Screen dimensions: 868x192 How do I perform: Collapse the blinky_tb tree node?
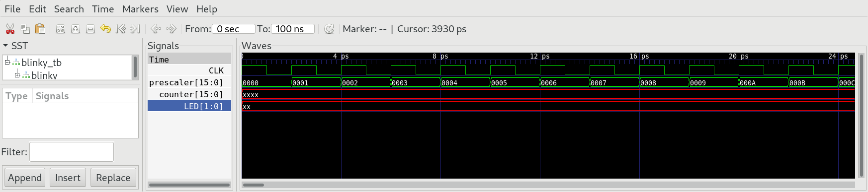coord(7,62)
